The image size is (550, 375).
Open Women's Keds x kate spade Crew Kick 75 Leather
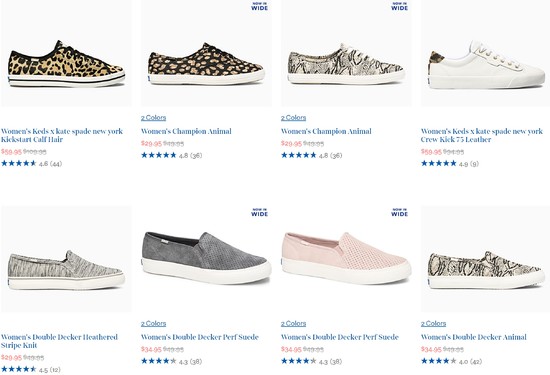[x=482, y=135]
